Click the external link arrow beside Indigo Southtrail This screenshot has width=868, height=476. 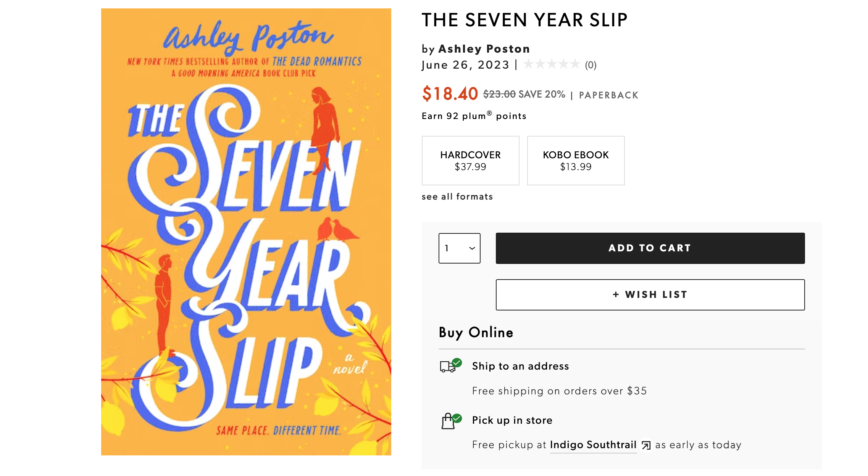646,445
